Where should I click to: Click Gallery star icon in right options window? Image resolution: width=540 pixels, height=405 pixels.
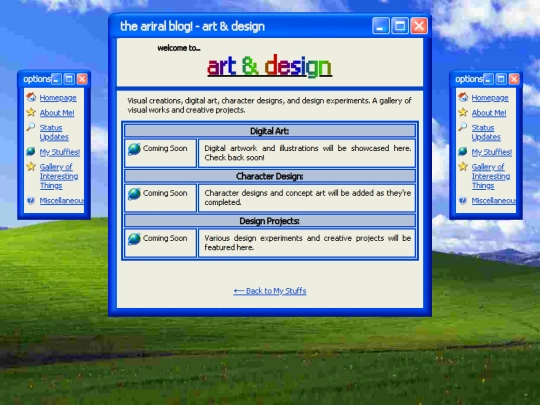coord(463,166)
